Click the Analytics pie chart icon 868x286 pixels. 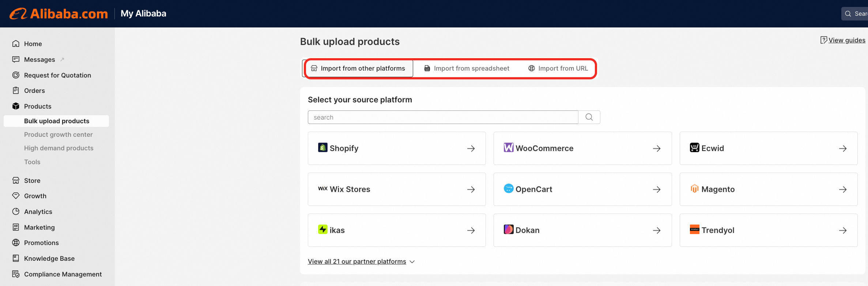(16, 211)
